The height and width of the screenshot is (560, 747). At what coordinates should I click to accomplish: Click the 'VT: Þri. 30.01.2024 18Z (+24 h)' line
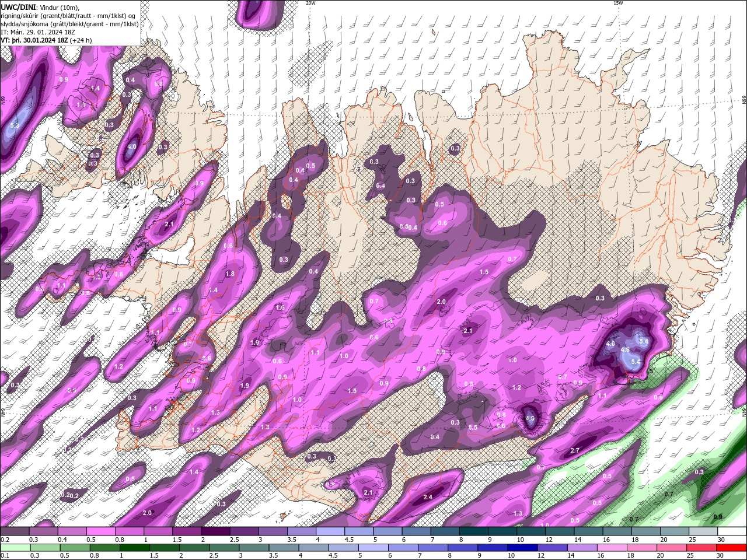(x=47, y=40)
